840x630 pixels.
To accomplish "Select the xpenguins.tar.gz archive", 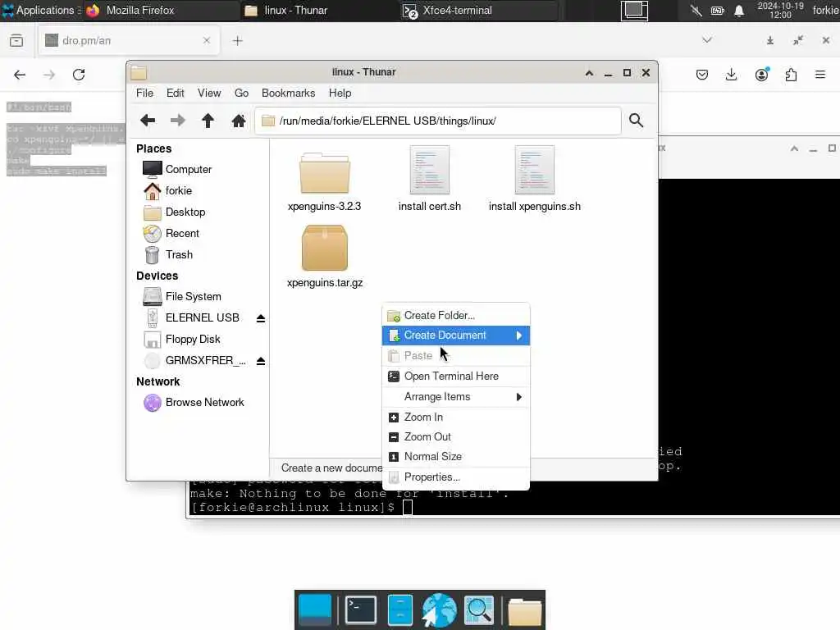I will click(325, 256).
